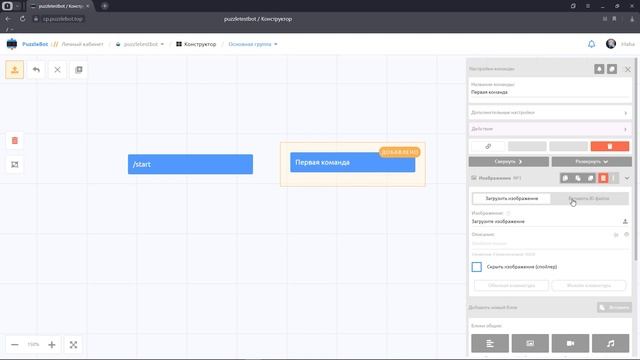
Task: Click the regular keyboard button
Action: tap(511, 285)
